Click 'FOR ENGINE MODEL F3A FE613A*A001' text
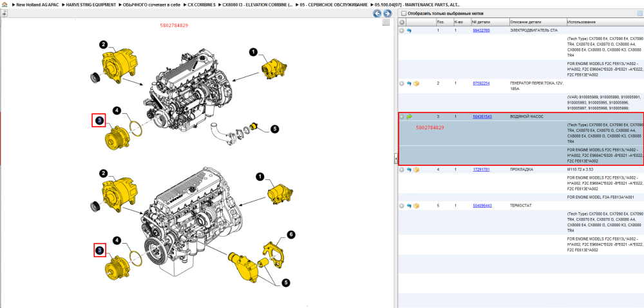 600,197
